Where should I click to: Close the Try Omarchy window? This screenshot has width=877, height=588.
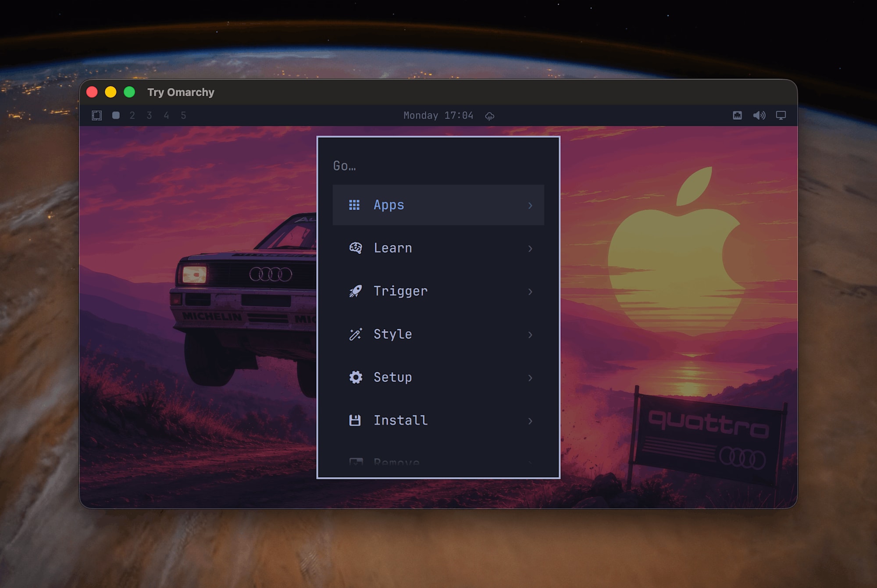[92, 92]
